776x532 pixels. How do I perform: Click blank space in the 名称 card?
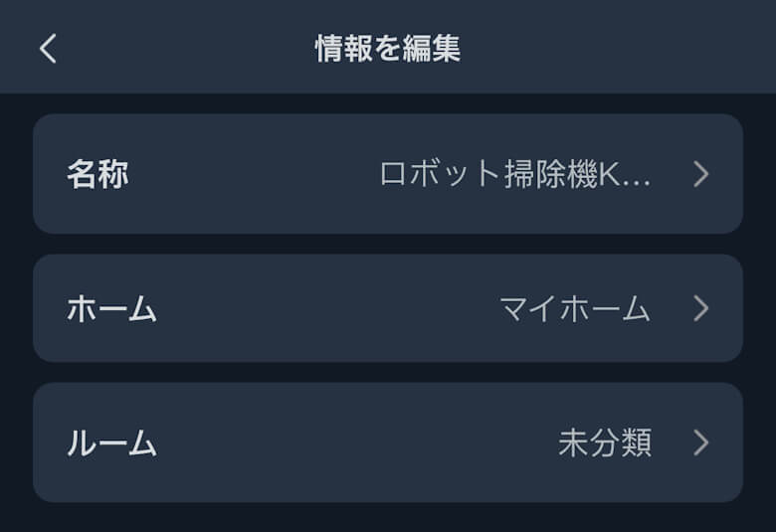[x=249, y=175]
